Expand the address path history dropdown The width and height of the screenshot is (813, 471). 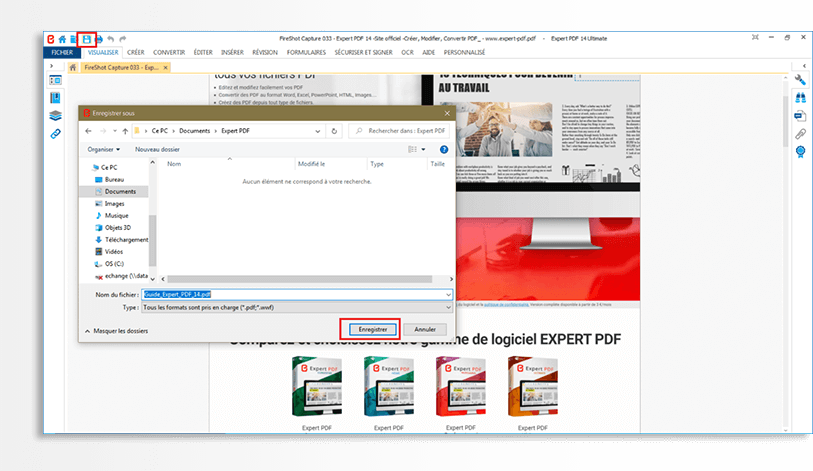317,131
